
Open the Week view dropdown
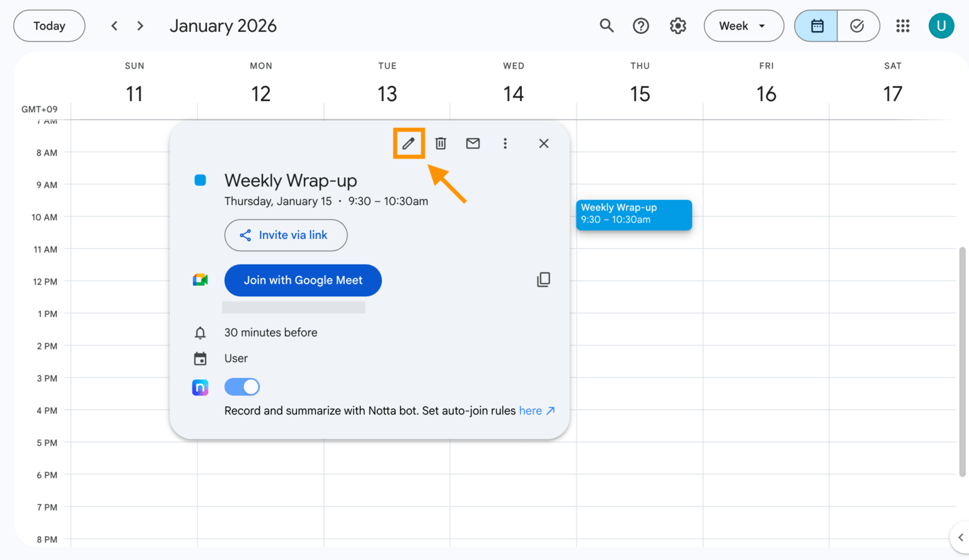click(x=743, y=26)
